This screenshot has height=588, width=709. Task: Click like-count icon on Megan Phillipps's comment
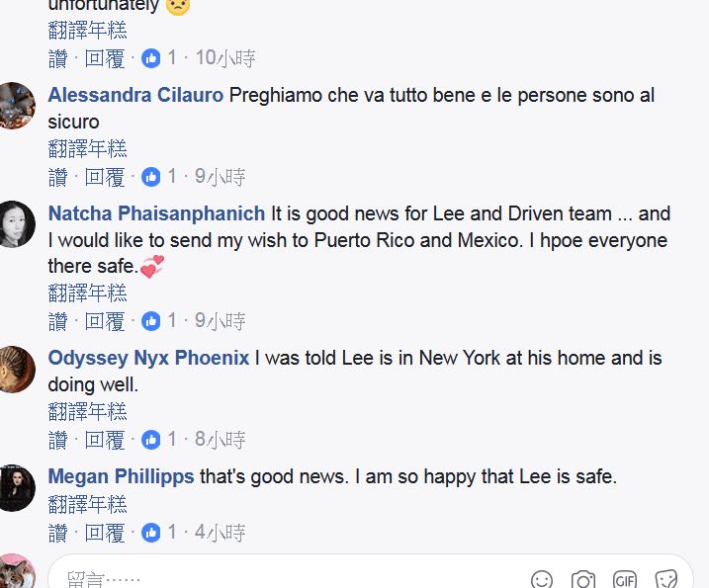[x=151, y=533]
